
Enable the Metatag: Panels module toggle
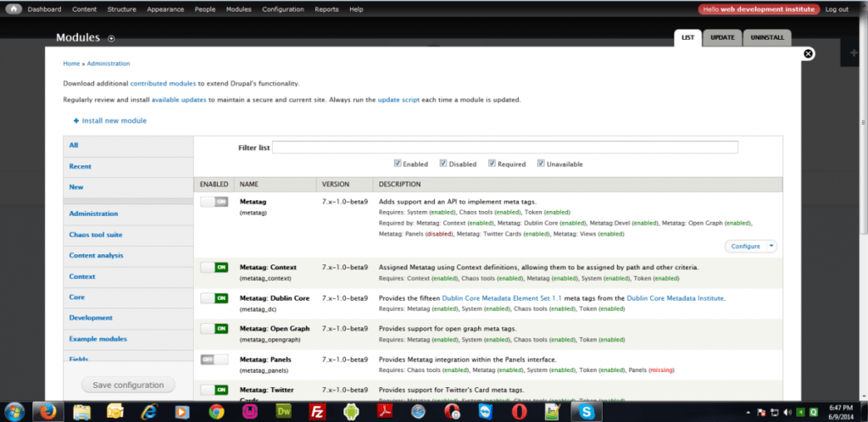[214, 359]
